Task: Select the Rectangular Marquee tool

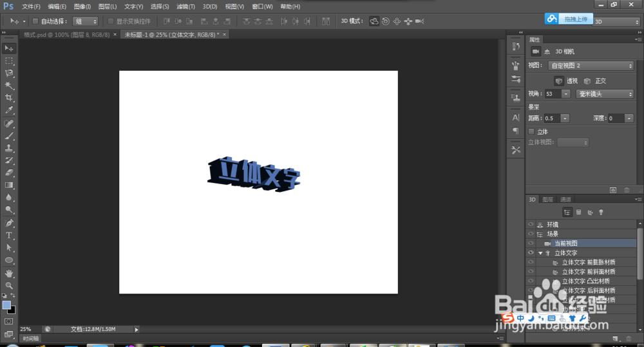Action: pos(8,61)
